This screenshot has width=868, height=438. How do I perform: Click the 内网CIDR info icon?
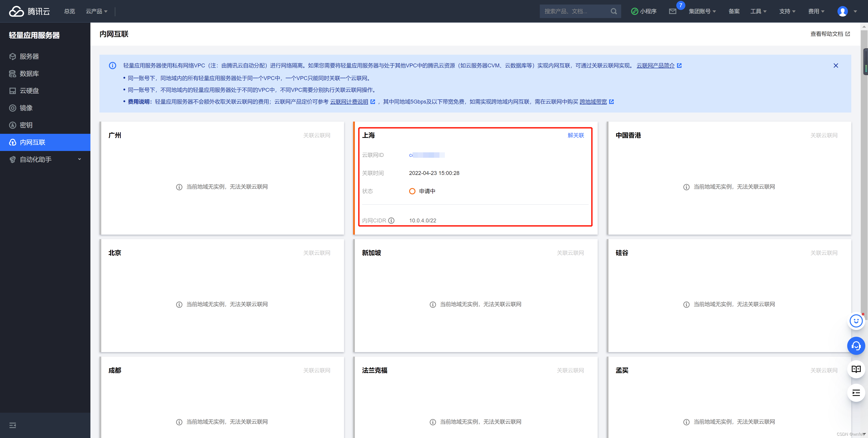tap(391, 220)
